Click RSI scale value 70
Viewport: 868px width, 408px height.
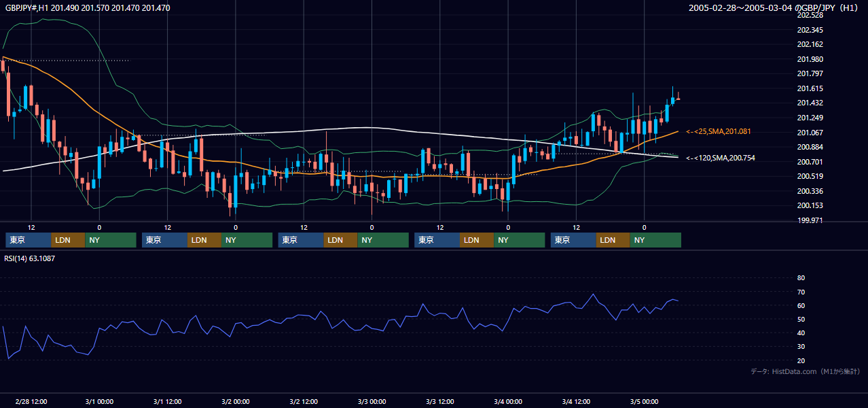(x=801, y=292)
